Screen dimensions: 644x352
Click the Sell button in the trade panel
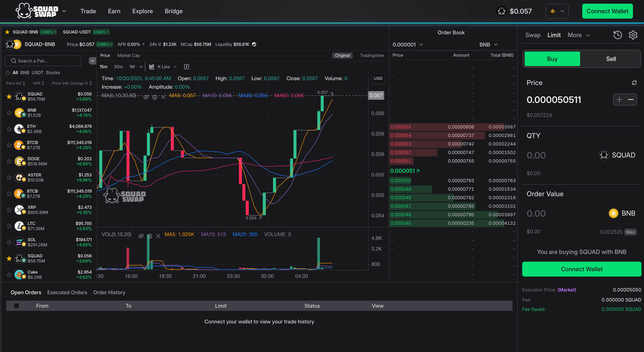point(610,59)
